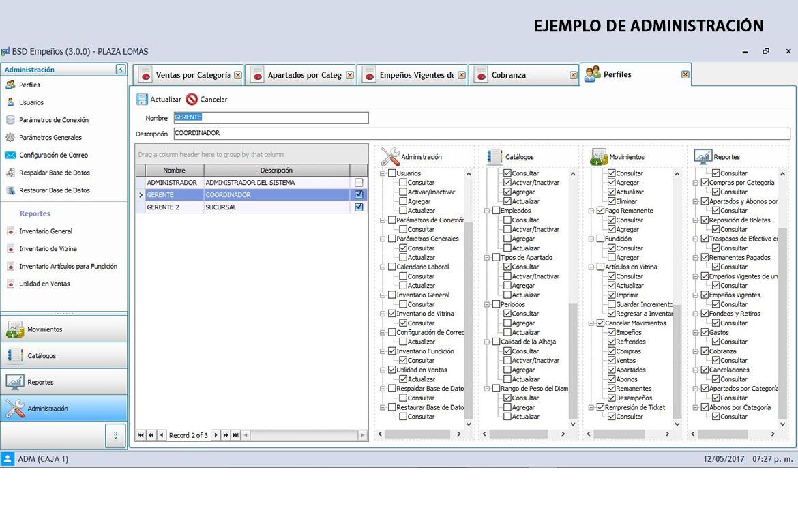Switch to Cobranza tab
This screenshot has height=532, width=798.
pyautogui.click(x=524, y=75)
